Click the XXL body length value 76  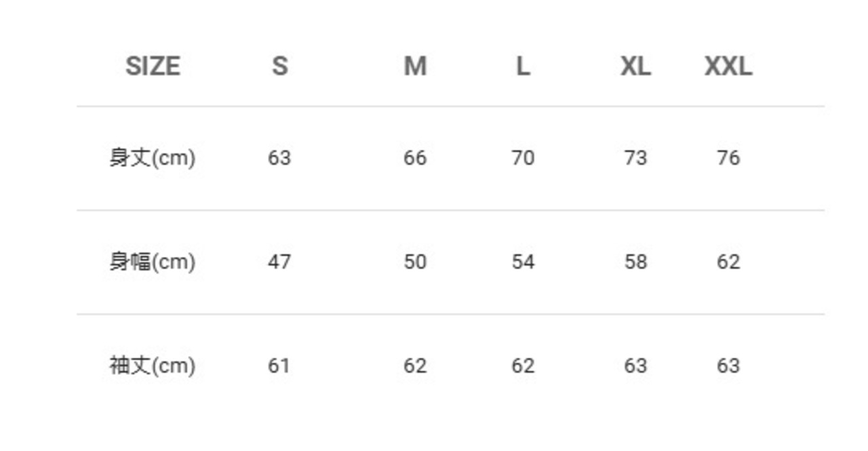point(728,158)
